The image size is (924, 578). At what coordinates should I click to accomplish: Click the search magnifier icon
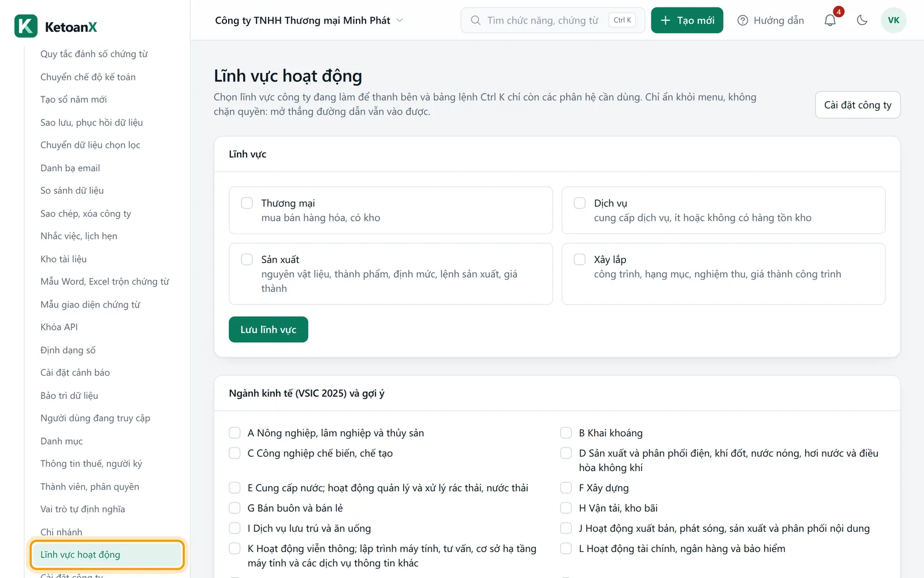tap(475, 20)
